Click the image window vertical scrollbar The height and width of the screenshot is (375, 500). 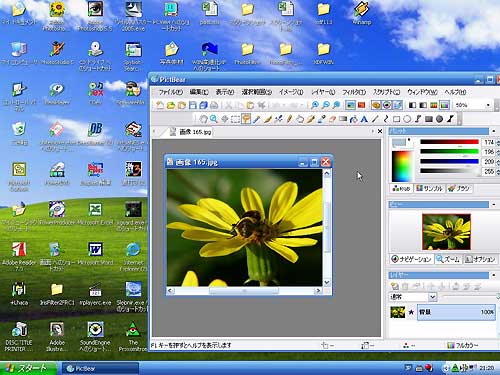click(x=327, y=228)
